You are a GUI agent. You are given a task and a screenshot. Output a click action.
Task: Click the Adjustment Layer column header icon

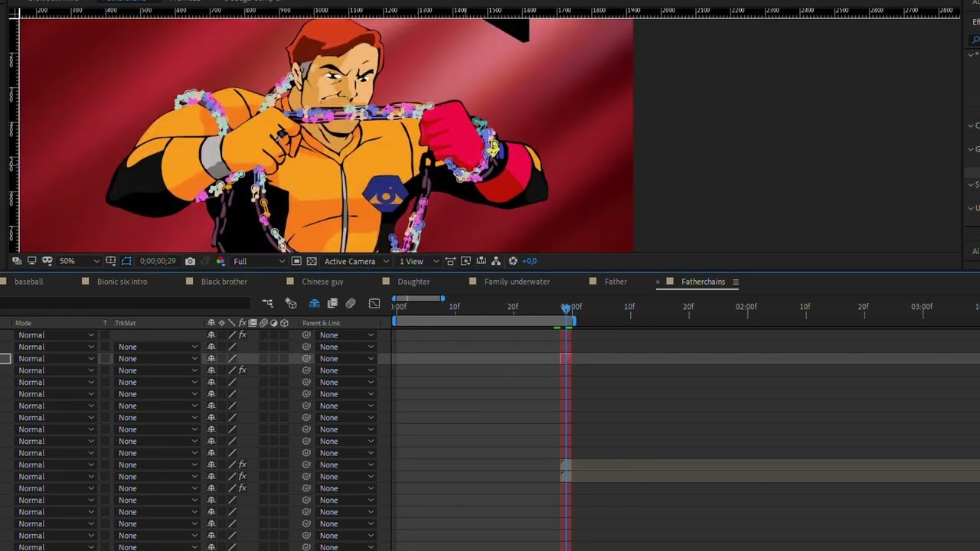click(274, 323)
